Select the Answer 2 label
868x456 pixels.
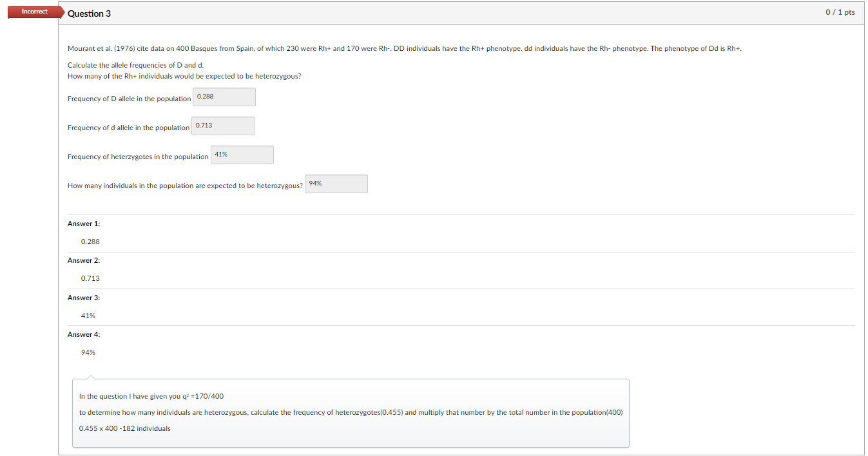(x=83, y=260)
